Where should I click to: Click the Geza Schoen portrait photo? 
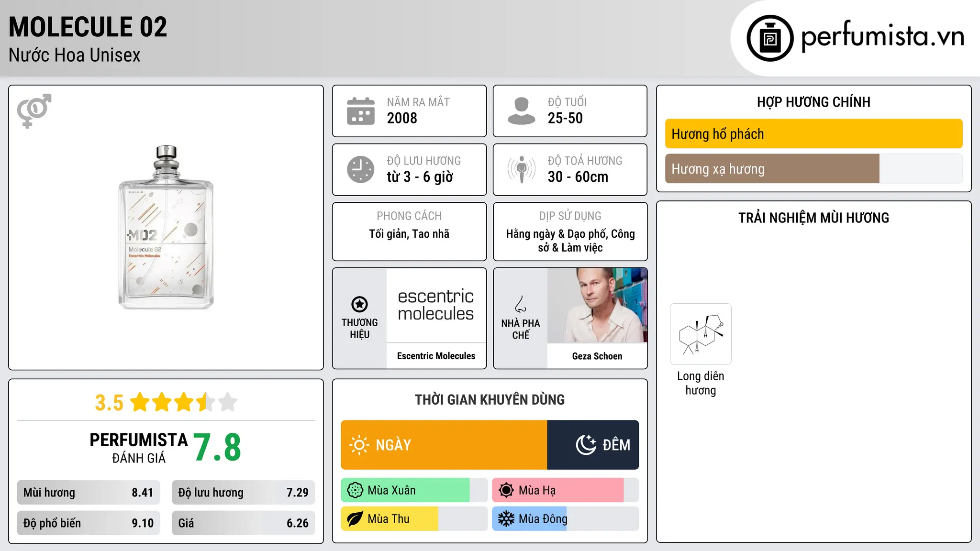point(597,306)
